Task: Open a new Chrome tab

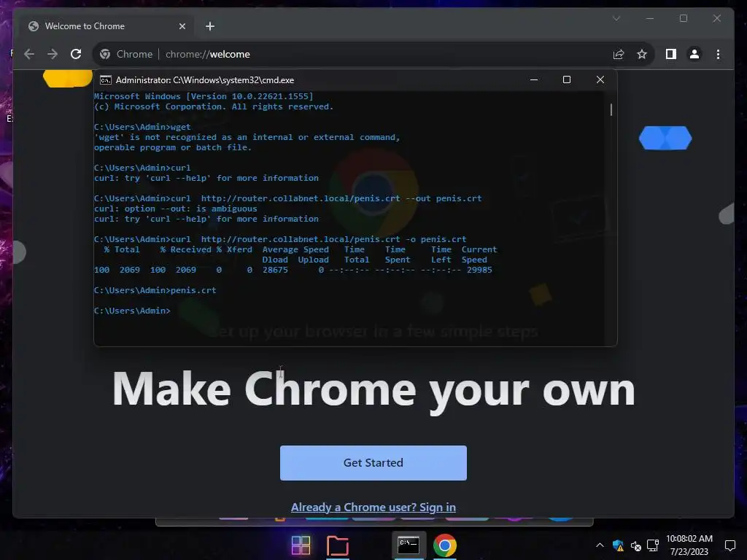Action: coord(210,26)
